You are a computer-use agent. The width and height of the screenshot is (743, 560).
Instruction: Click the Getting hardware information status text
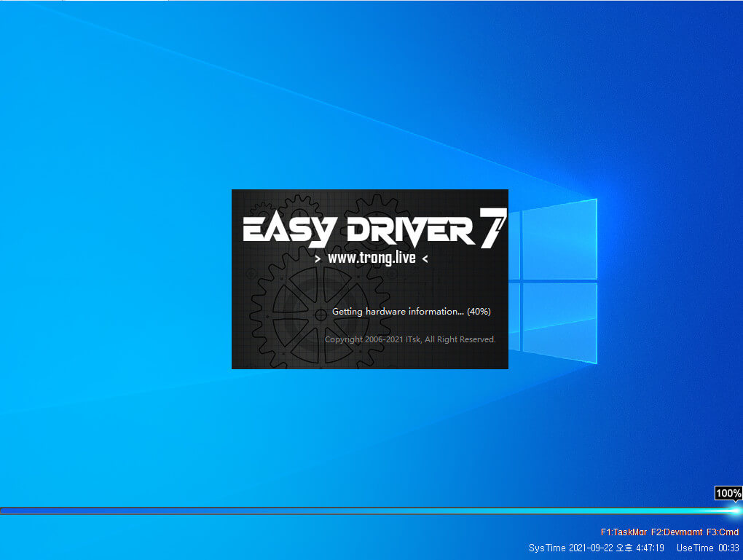coord(398,311)
